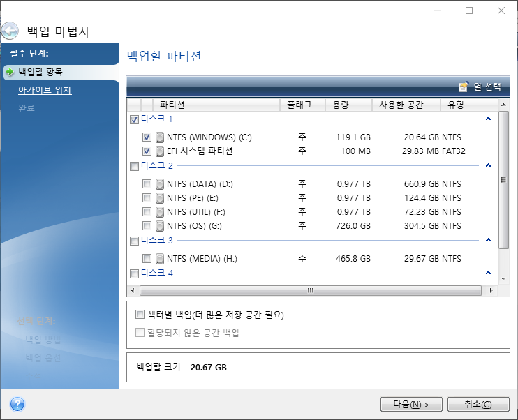Click the 다음(N) > button

[x=411, y=404]
